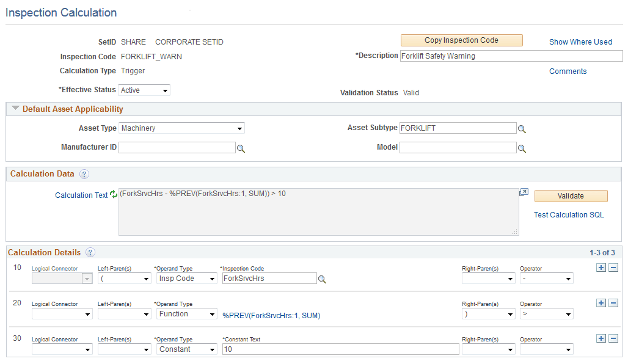
Task: Open the Show Where Used link
Action: tap(580, 42)
